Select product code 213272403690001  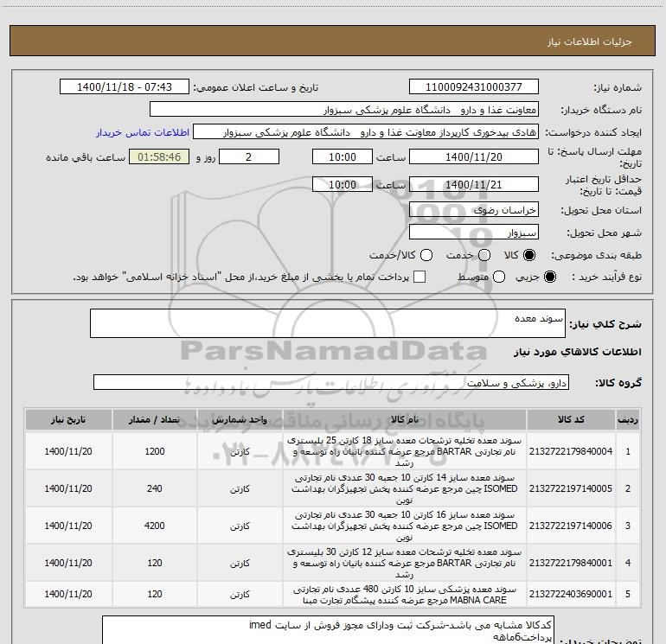(x=571, y=594)
